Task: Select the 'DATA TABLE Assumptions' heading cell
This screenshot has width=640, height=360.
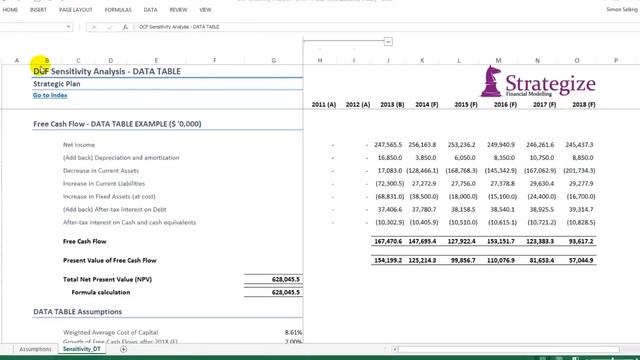Action: point(78,312)
